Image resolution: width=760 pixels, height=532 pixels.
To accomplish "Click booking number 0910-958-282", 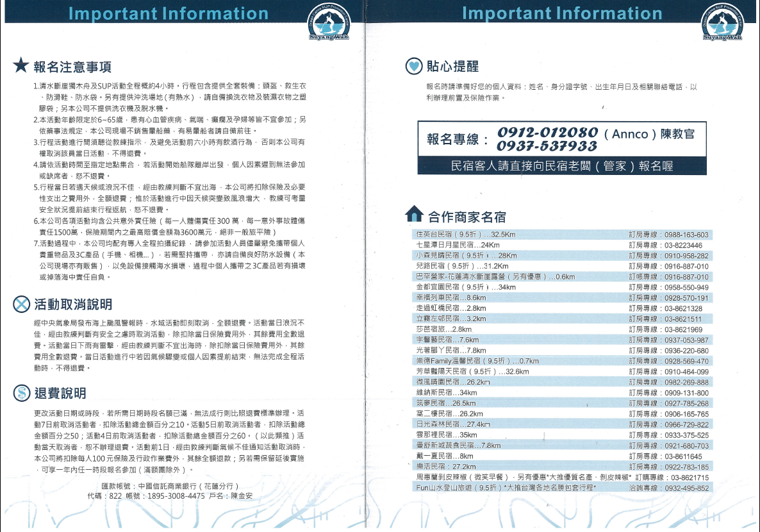I will (x=686, y=256).
